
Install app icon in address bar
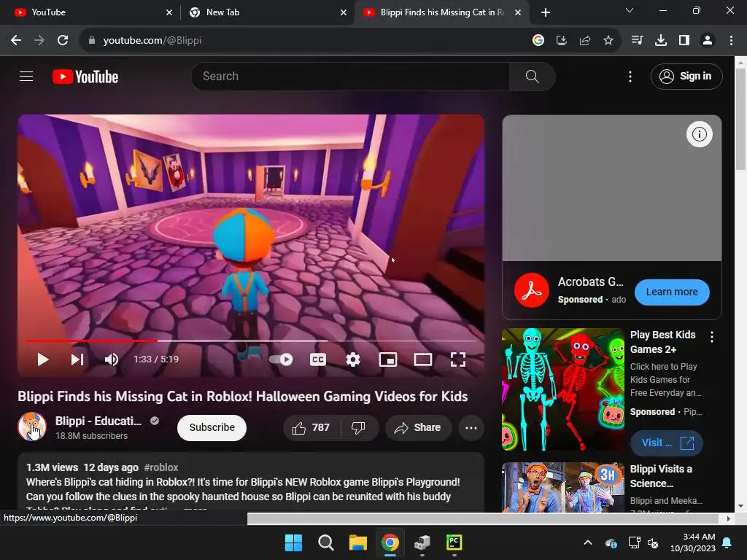click(561, 41)
